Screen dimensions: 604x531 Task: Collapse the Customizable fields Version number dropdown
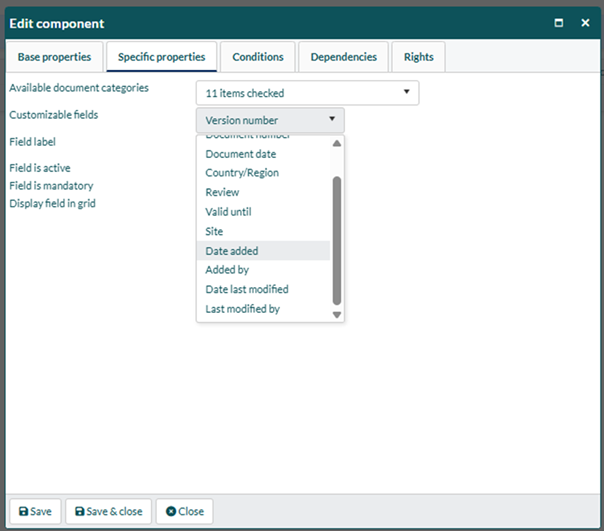[x=270, y=120]
